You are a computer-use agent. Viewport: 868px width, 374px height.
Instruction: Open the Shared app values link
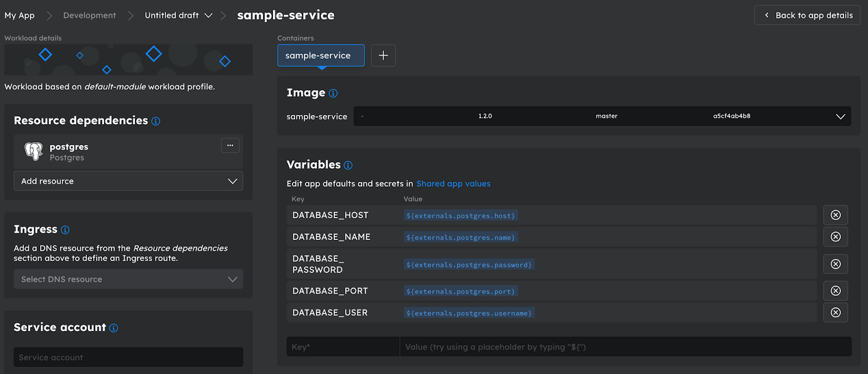click(x=453, y=183)
